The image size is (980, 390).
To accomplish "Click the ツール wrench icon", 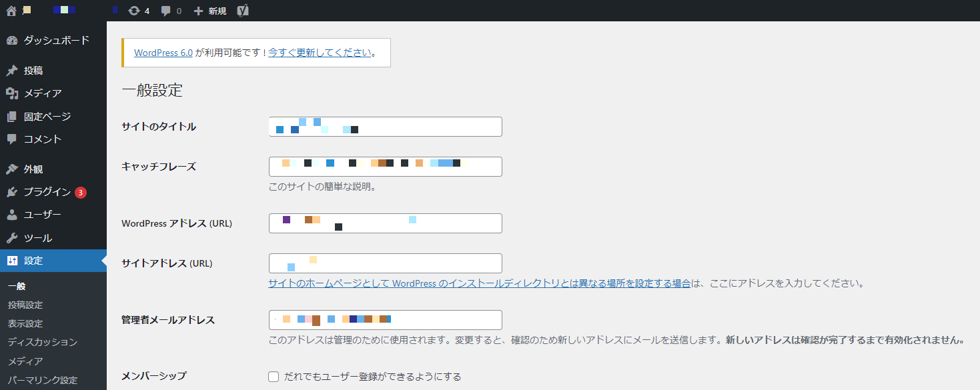I will 12,238.
